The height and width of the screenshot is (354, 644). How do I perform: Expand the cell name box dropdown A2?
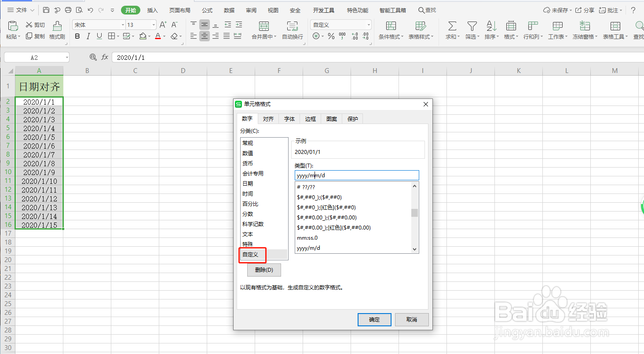pos(66,57)
